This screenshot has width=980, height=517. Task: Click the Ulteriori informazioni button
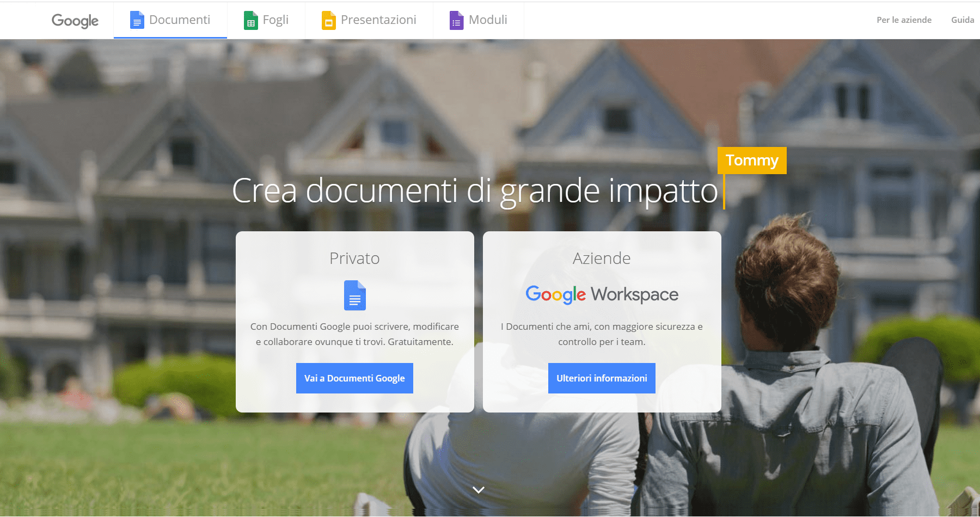(x=602, y=378)
